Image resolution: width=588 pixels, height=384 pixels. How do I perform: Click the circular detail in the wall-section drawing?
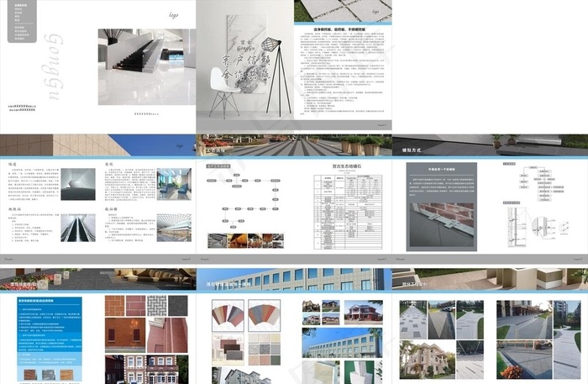[540, 227]
